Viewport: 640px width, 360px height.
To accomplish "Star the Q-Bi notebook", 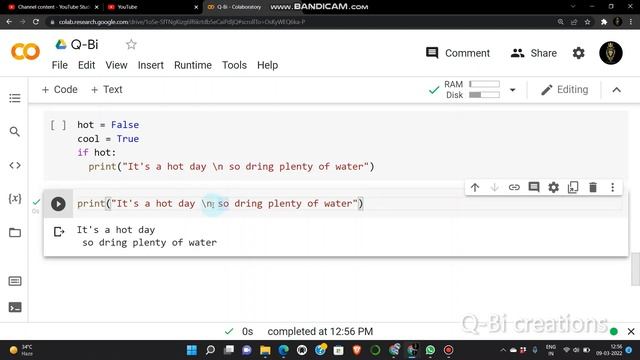I will (x=131, y=44).
